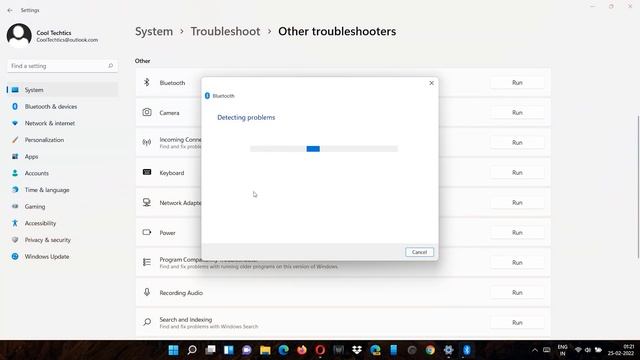
Task: Click the Keyboard troubleshooter icon
Action: 147,172
